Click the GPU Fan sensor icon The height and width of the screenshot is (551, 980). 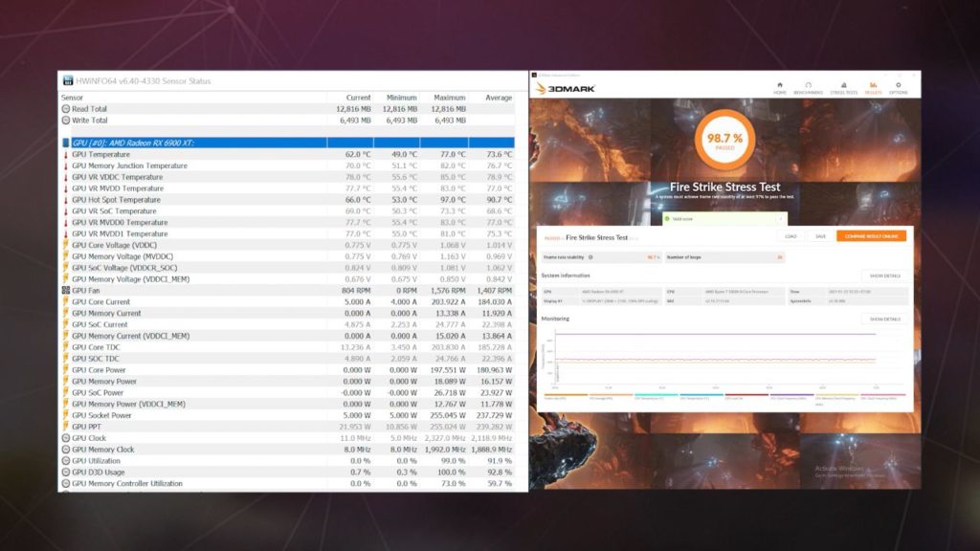point(65,290)
